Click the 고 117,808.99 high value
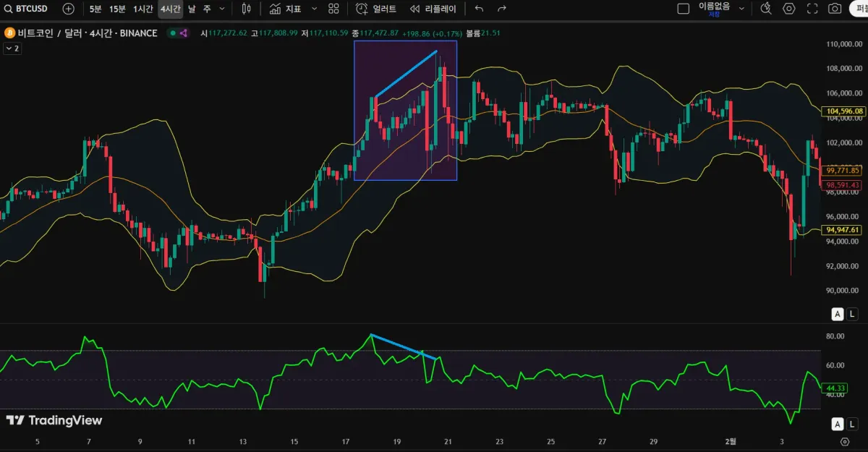The height and width of the screenshot is (452, 868). click(x=274, y=33)
